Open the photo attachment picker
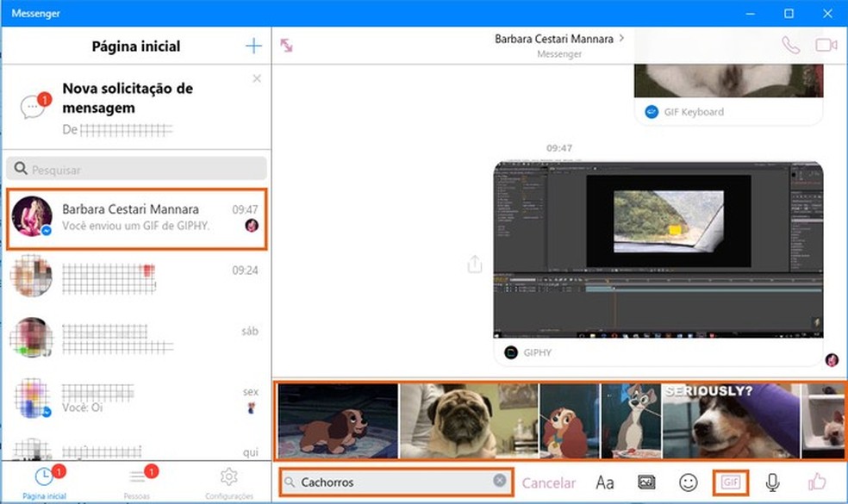 646,482
